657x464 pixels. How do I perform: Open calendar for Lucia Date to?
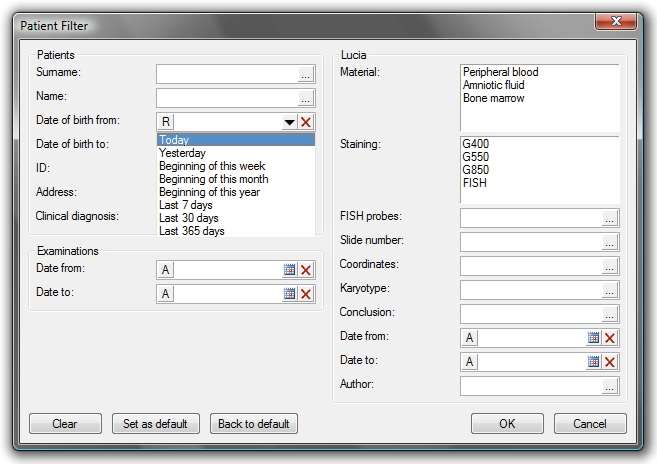point(593,361)
